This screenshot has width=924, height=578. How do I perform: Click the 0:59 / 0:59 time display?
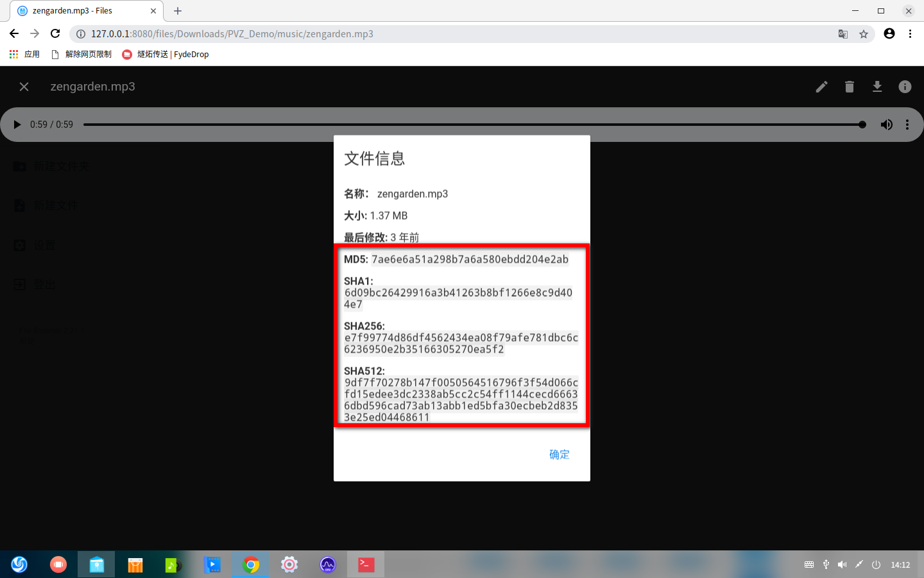(51, 125)
